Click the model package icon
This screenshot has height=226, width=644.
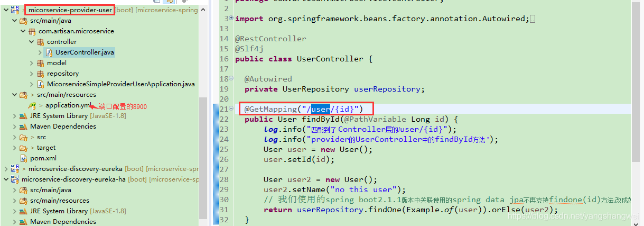coord(41,63)
